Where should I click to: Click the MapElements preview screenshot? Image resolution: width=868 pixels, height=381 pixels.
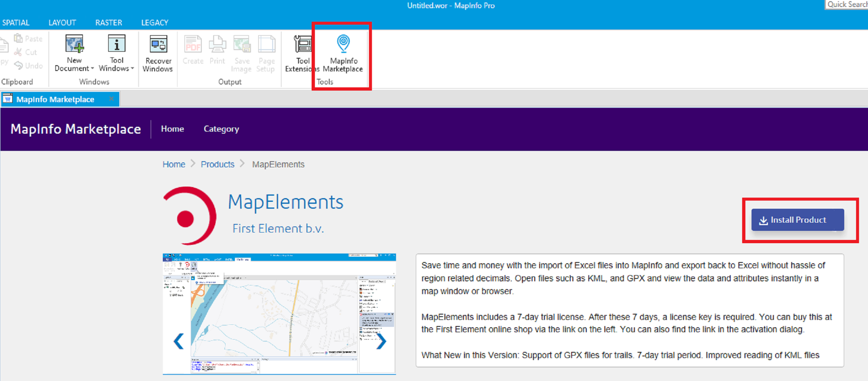279,314
